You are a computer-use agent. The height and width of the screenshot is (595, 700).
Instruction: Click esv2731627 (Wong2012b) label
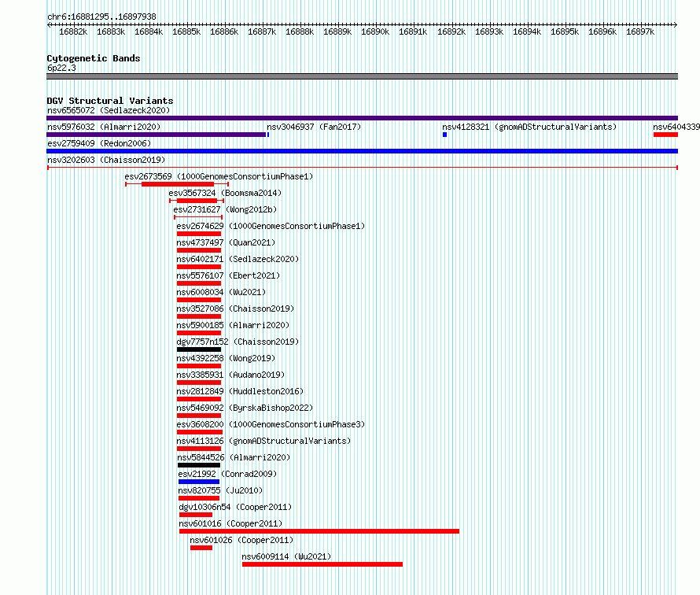point(225,209)
